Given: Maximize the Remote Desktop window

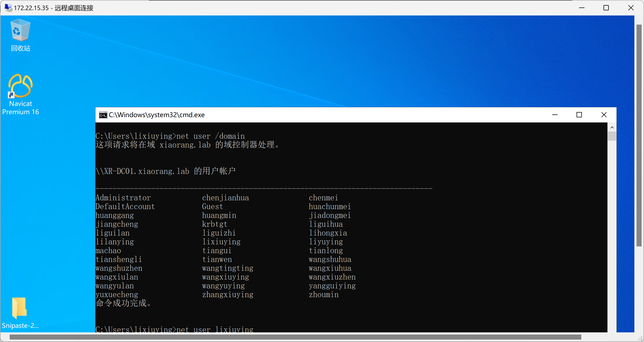Looking at the screenshot, I should point(606,8).
